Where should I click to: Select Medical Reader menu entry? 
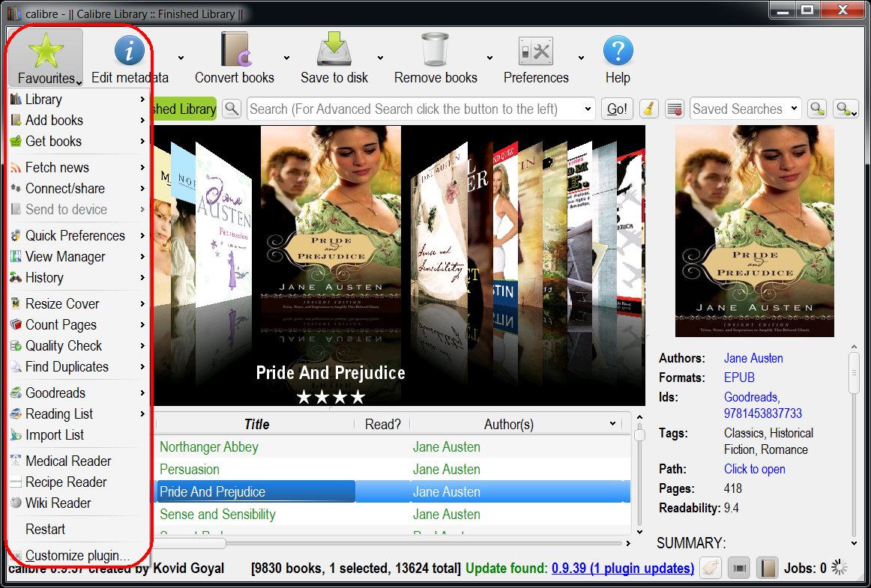click(78, 462)
